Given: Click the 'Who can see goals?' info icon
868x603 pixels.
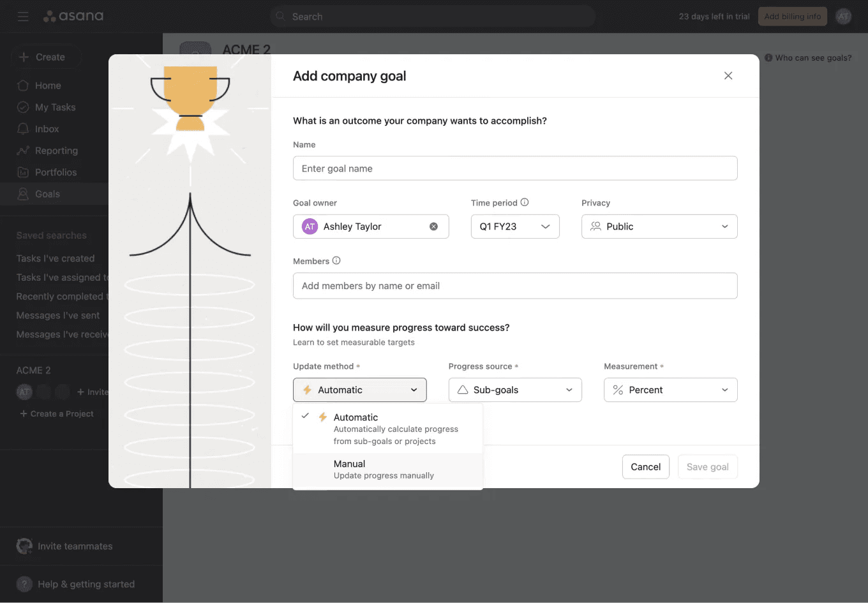Looking at the screenshot, I should pyautogui.click(x=768, y=57).
